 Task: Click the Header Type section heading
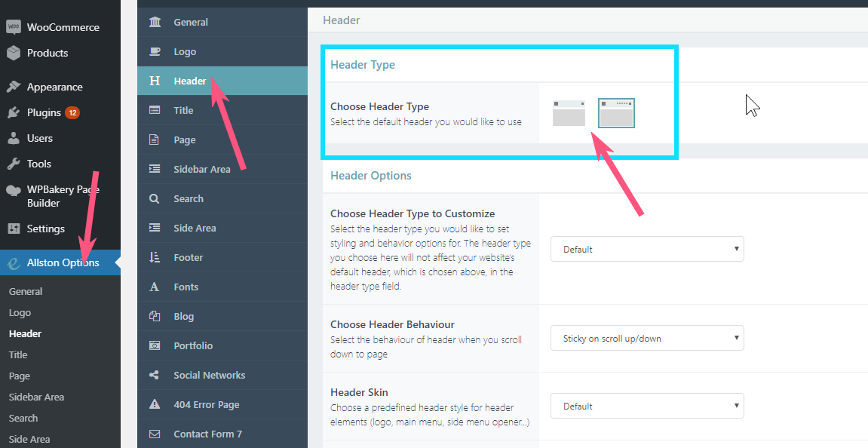pyautogui.click(x=363, y=65)
